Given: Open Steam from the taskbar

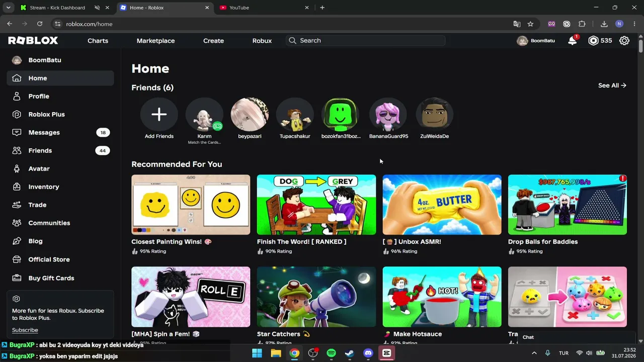Looking at the screenshot, I should pyautogui.click(x=349, y=353).
